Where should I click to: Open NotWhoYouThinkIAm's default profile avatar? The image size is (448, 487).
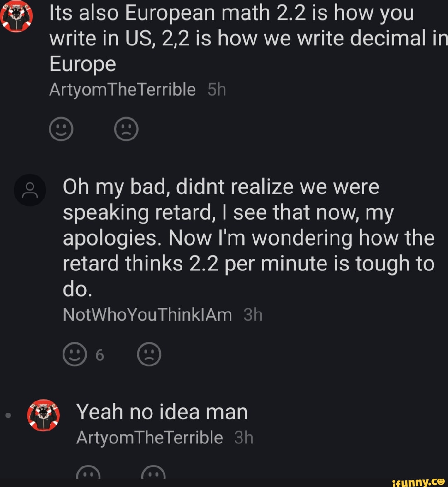coord(29,190)
